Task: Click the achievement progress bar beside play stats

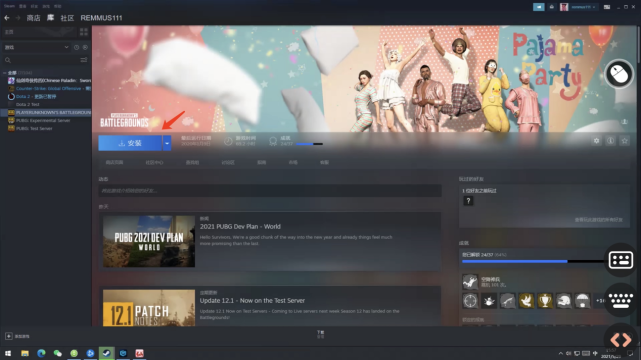Action: (x=309, y=144)
